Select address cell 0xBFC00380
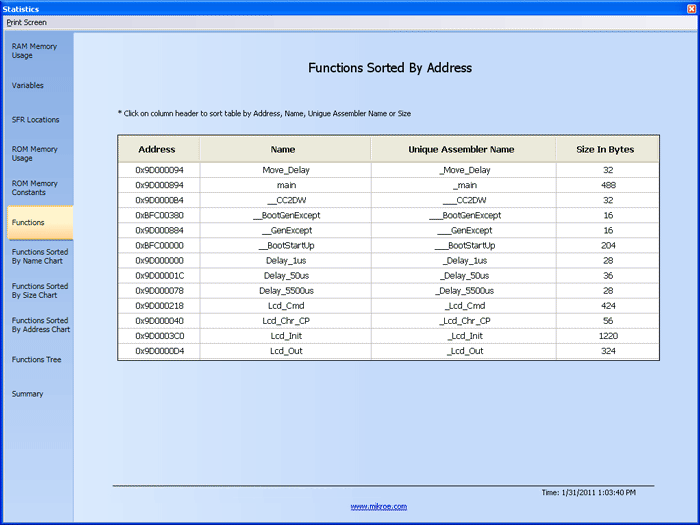700x525 pixels. click(159, 215)
